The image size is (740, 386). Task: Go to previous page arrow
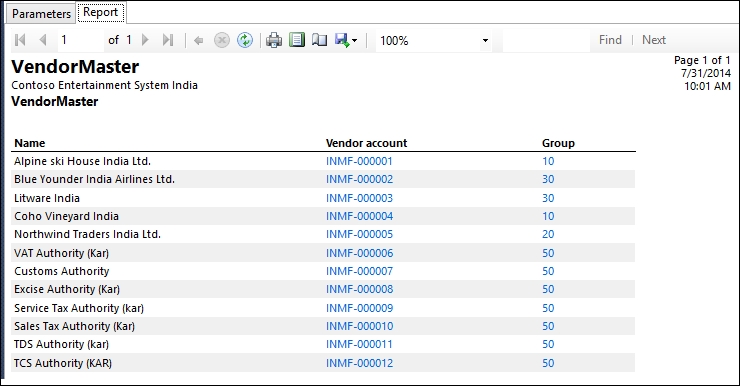[43, 40]
